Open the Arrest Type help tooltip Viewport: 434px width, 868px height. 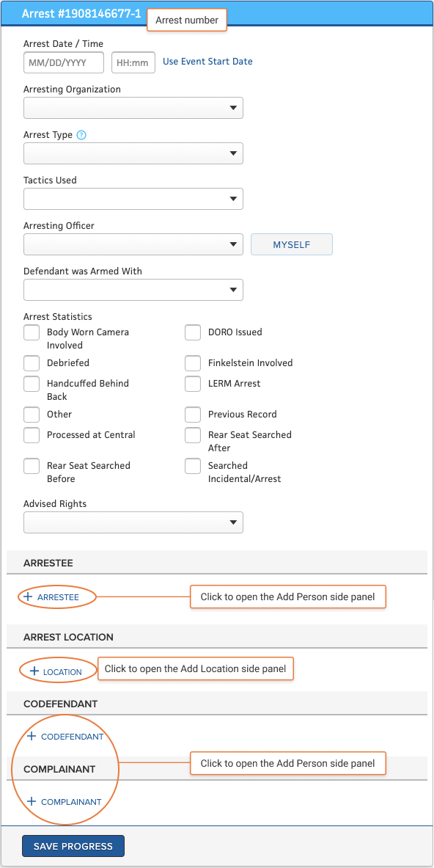tap(81, 134)
